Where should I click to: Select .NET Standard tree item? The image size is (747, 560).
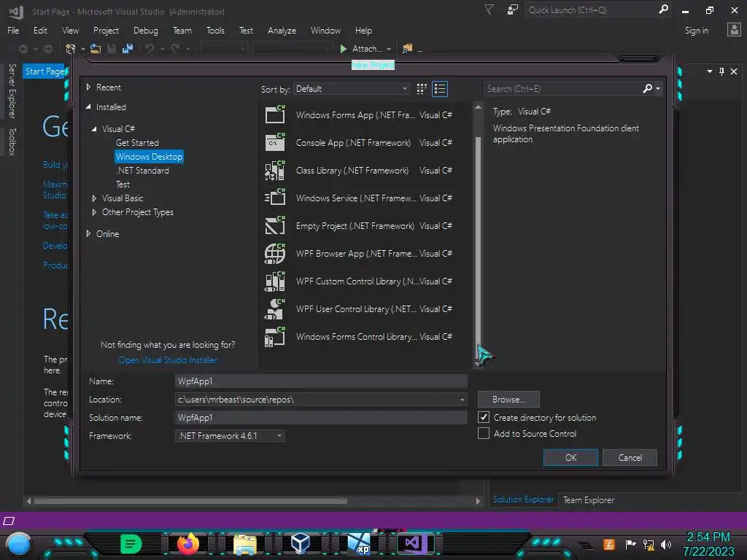coord(142,171)
